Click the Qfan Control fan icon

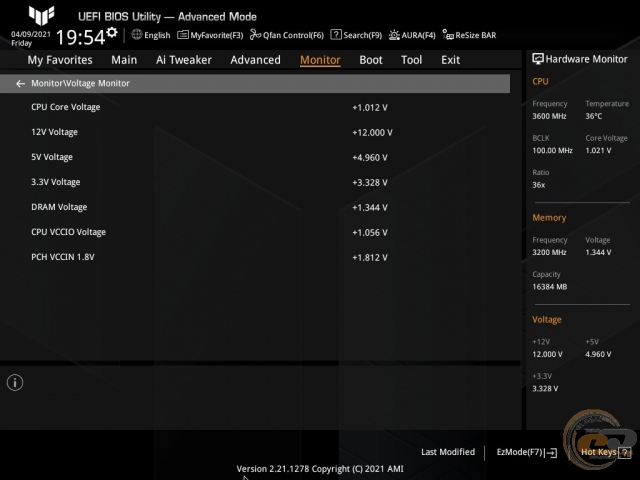coord(256,35)
